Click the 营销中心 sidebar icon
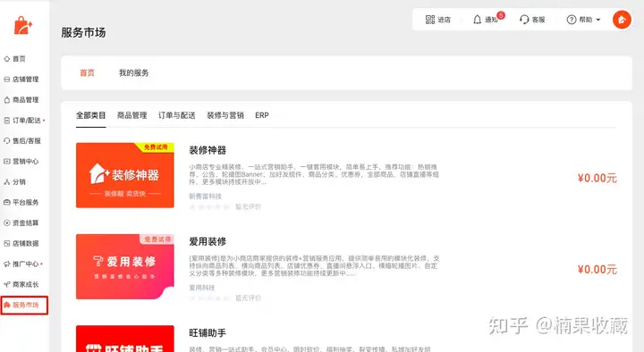 click(x=7, y=161)
